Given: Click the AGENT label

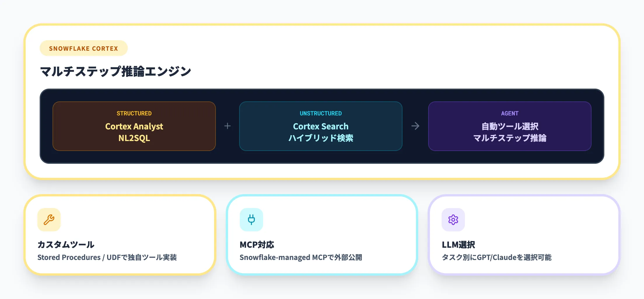Looking at the screenshot, I should (x=510, y=113).
